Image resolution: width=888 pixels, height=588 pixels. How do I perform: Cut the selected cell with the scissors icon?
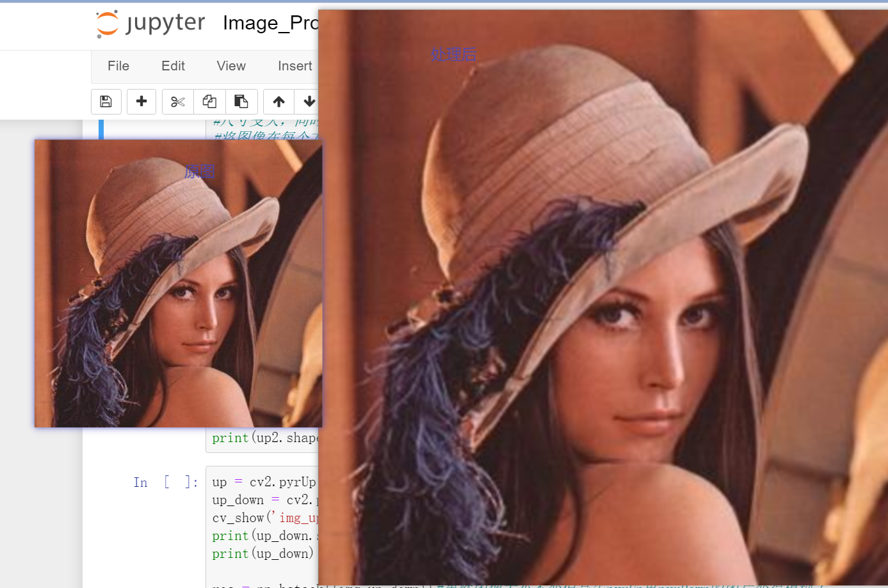(178, 102)
